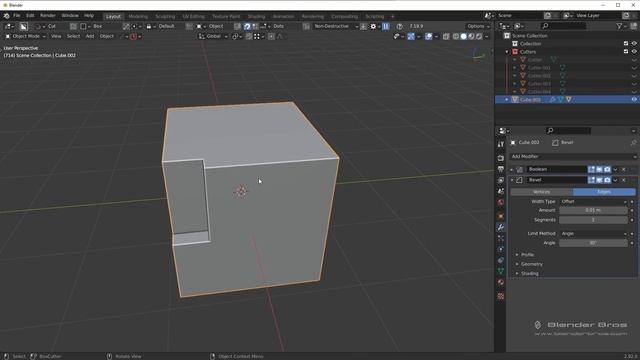Uncheck the Cutters collection exclude checkbox
Viewport: 640px width, 360px height.
626,52
